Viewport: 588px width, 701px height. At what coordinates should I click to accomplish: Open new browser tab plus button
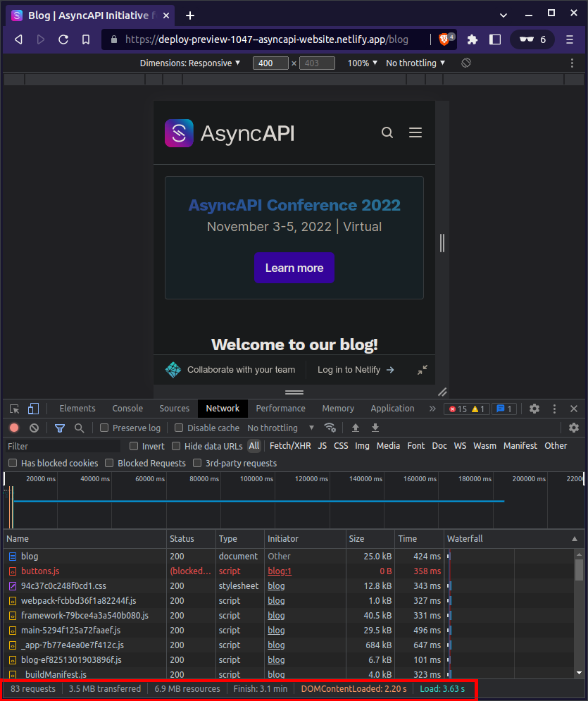tap(190, 15)
